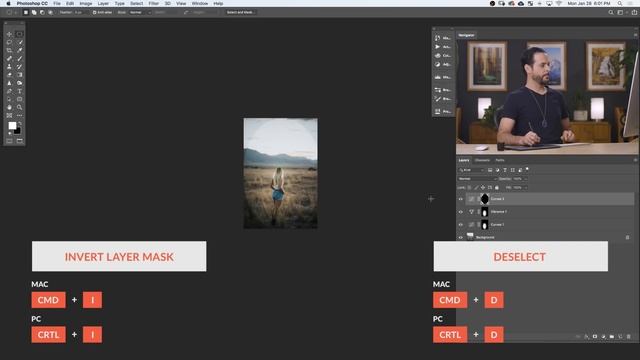The height and width of the screenshot is (360, 640).
Task: Open the Select menu
Action: click(x=136, y=3)
